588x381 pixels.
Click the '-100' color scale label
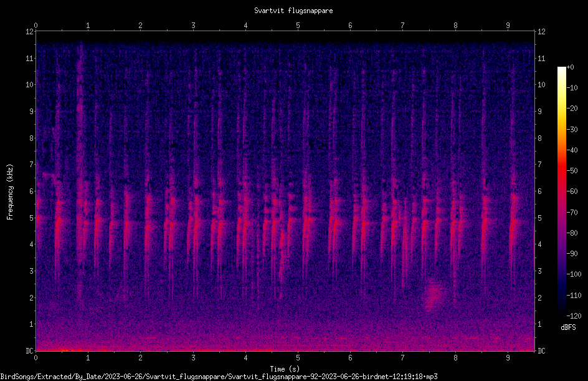click(574, 274)
